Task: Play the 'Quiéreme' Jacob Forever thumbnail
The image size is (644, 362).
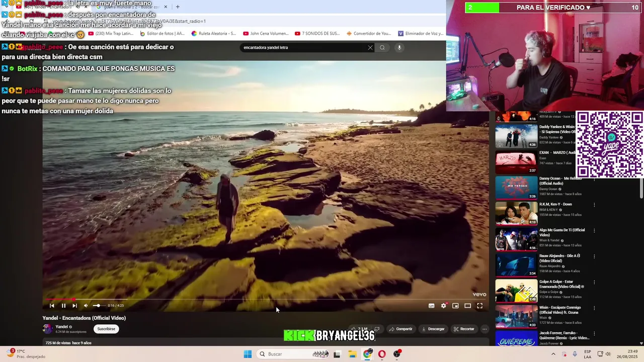Action: 516,338
